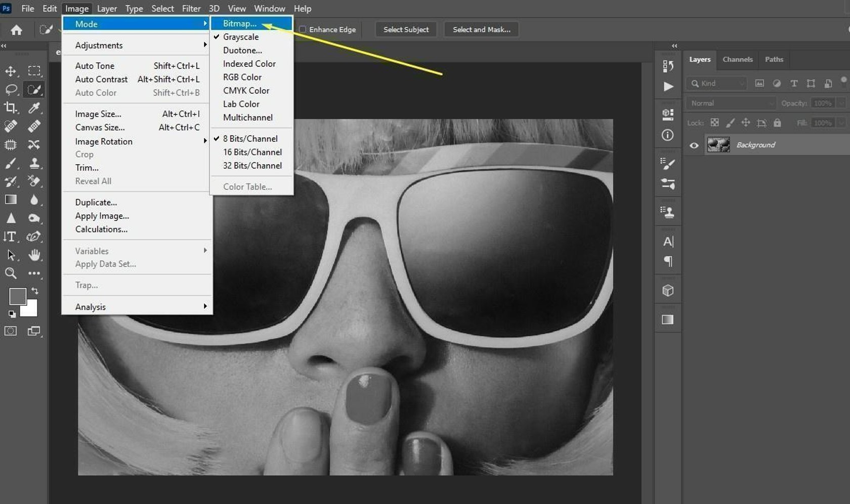Open the Pen tool
The height and width of the screenshot is (504, 850).
34,236
